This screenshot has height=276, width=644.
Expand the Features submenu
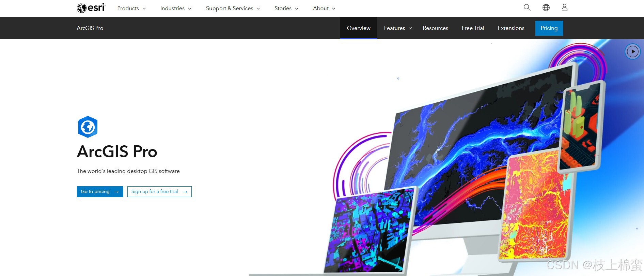[398, 28]
